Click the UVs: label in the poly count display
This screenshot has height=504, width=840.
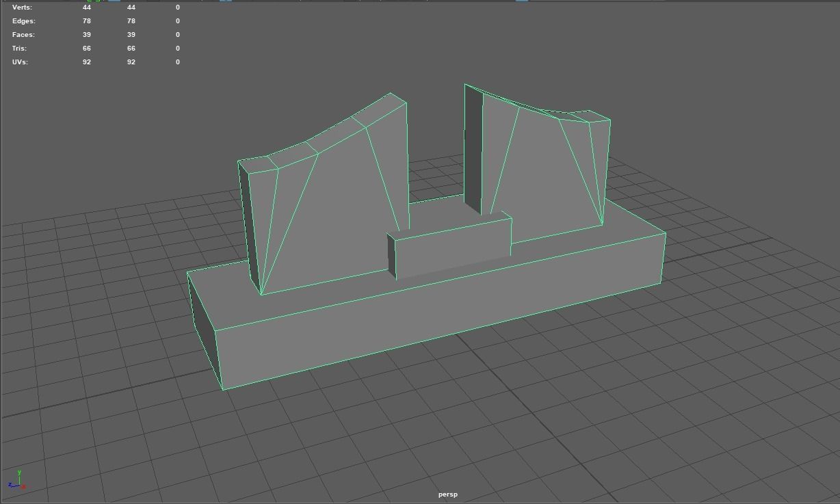tap(20, 62)
